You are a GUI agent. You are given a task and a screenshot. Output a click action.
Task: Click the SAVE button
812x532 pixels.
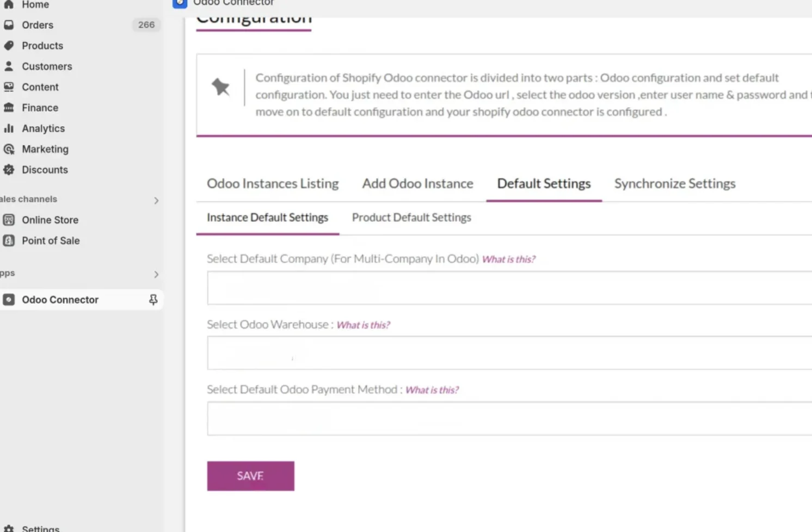tap(250, 476)
